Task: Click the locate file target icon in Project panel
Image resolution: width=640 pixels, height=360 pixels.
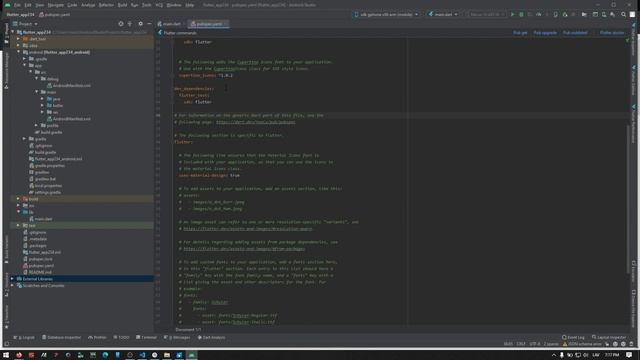Action: tap(121, 24)
